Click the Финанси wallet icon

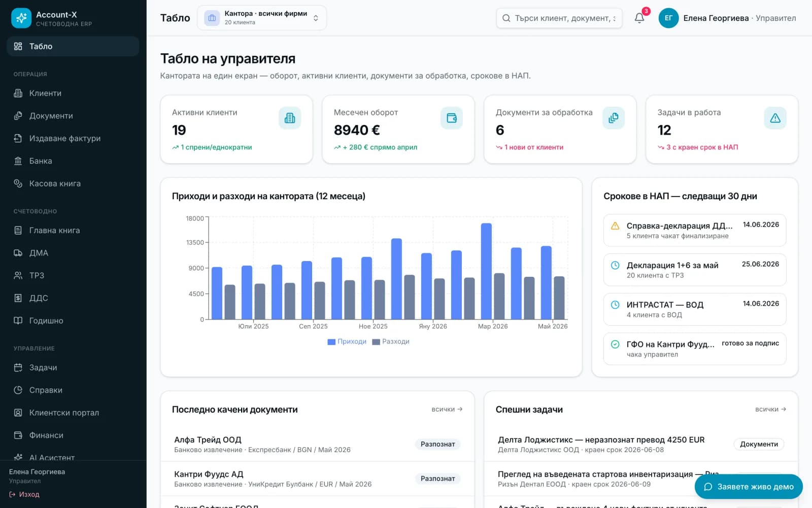18,435
